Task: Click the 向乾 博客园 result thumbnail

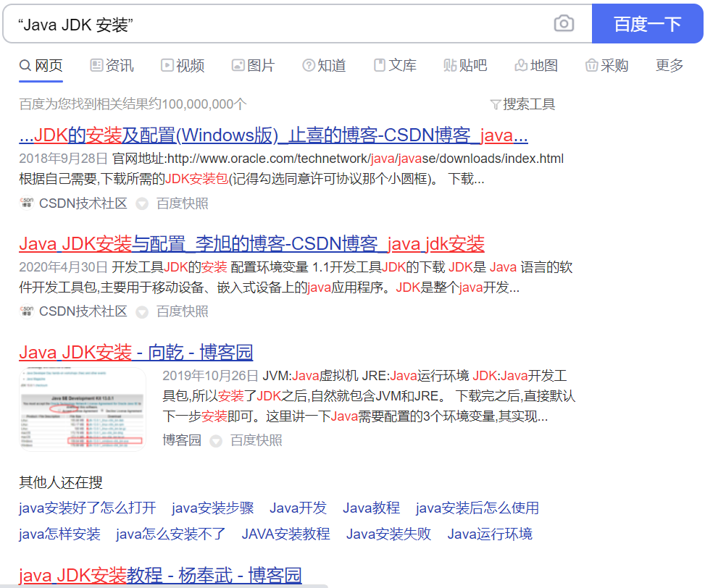Action: coord(83,409)
